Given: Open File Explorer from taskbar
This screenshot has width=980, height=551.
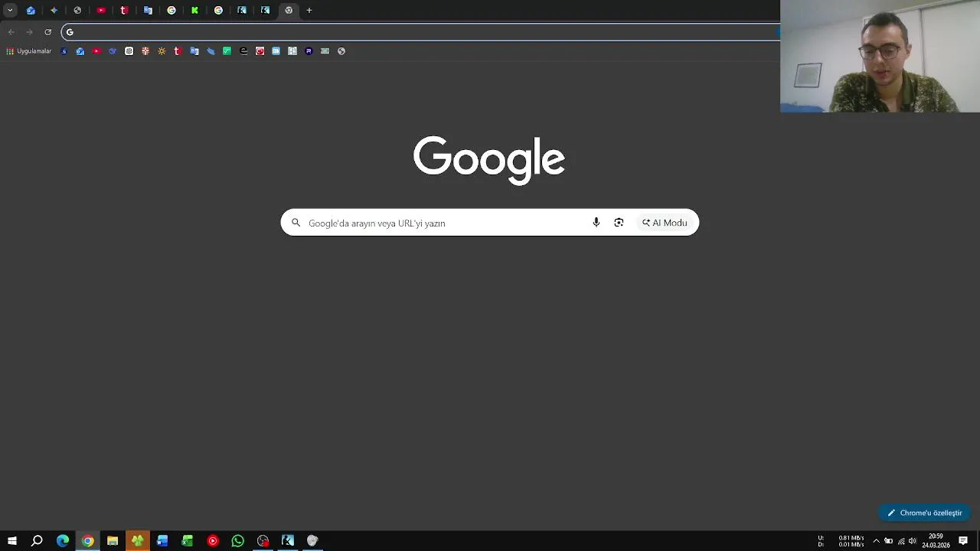Looking at the screenshot, I should point(113,541).
